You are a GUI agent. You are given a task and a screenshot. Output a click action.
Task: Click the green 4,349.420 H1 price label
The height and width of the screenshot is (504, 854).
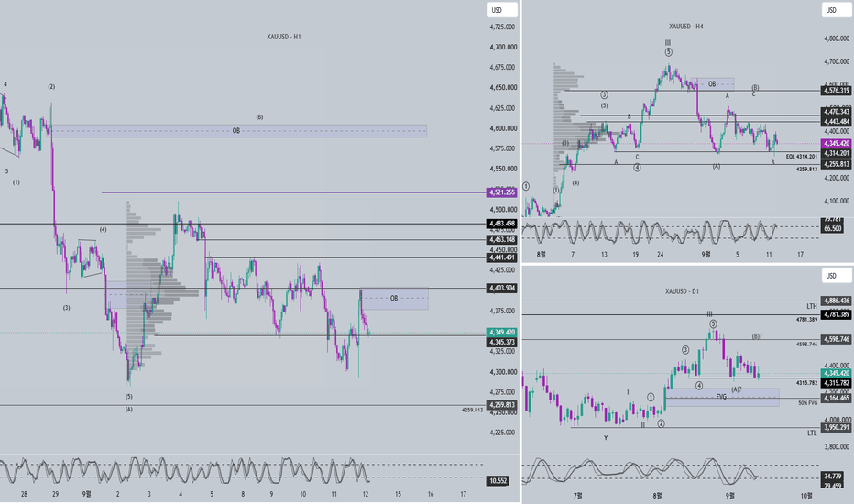point(501,333)
